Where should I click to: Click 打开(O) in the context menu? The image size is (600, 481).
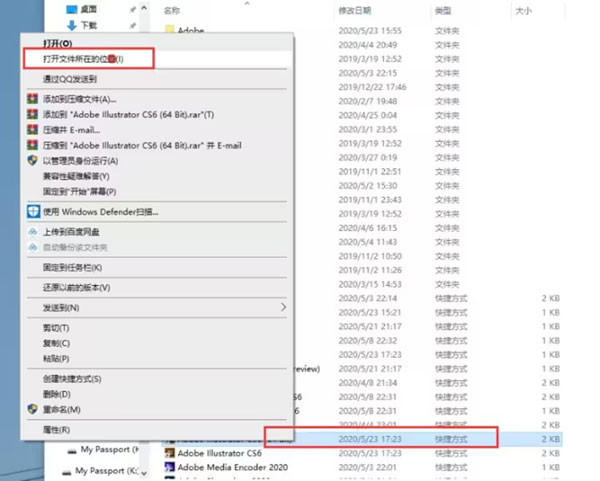(57, 43)
